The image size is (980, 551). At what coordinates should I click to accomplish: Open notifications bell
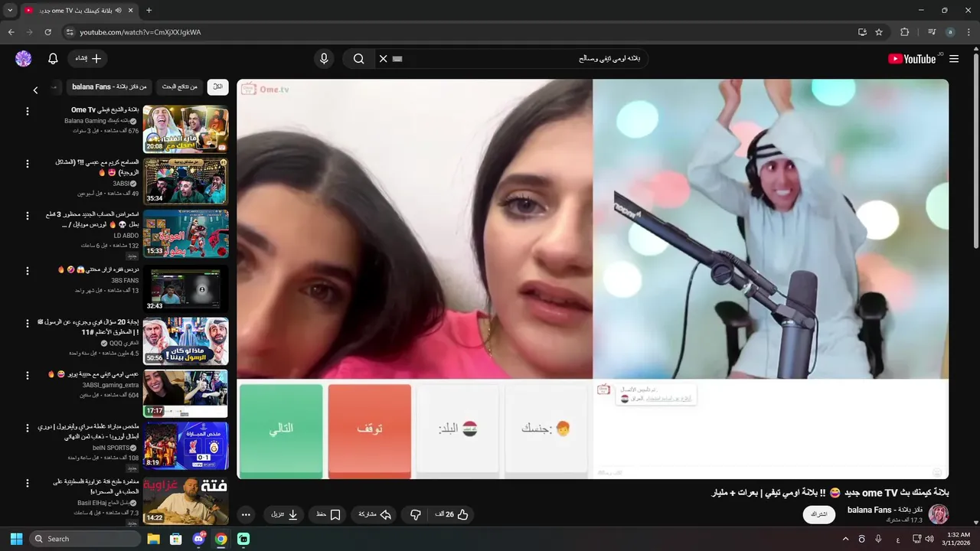point(53,59)
